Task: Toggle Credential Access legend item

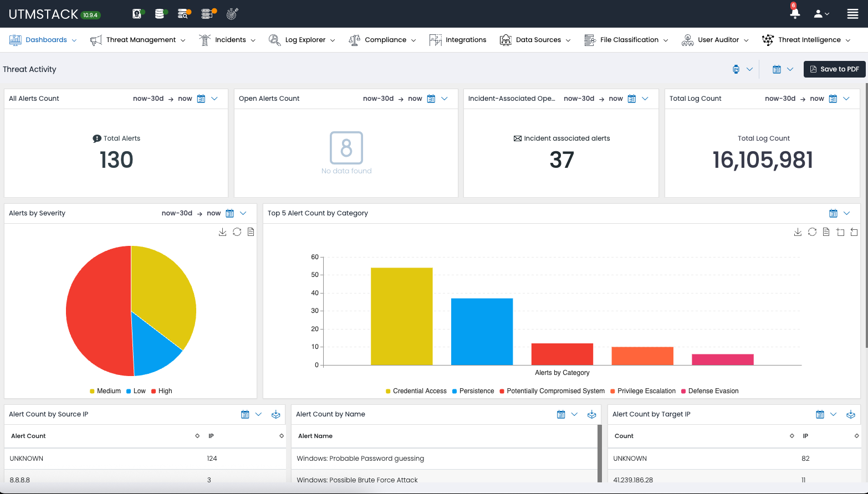Action: click(x=416, y=391)
